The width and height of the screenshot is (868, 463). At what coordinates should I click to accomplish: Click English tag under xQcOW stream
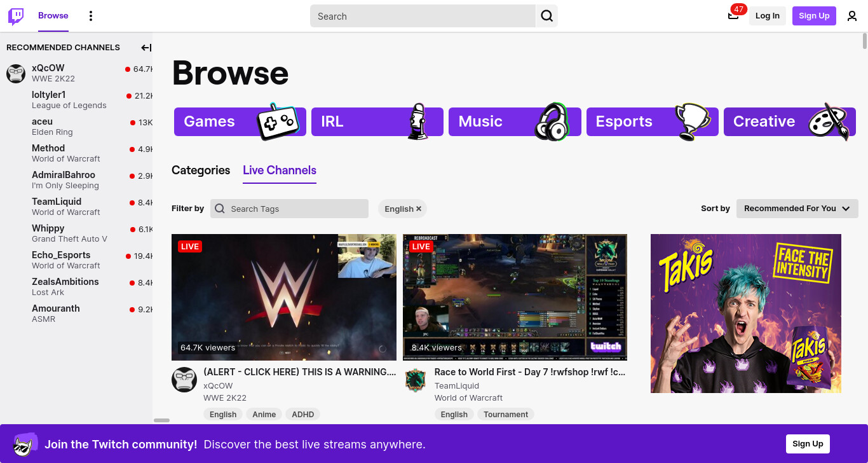[x=223, y=414]
